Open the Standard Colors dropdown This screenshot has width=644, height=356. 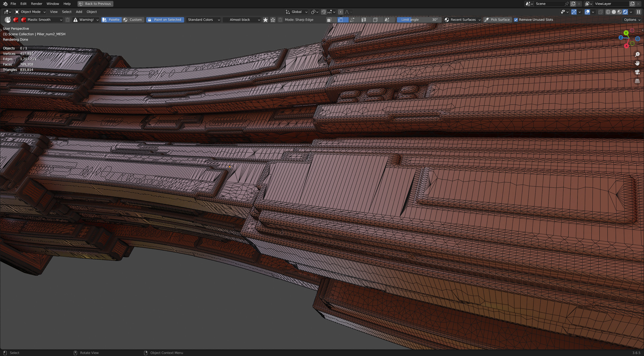[203, 20]
